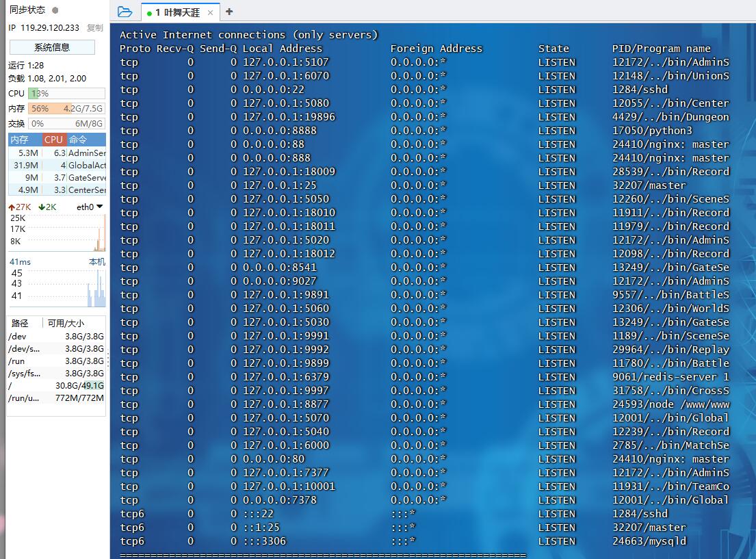
Task: Click the 交换 swap usage bar
Action: 66,123
